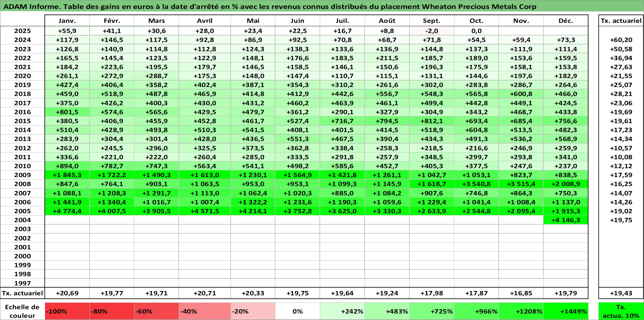This screenshot has height=320, width=644.
Task: Click the 2025 Oct. cell showing 0,0
Action: click(476, 31)
